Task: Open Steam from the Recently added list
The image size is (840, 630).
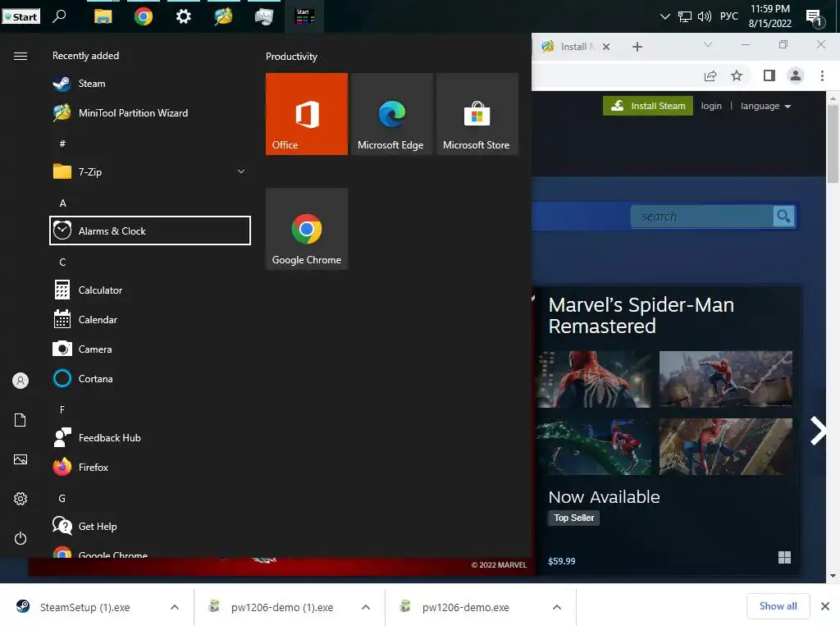Action: [x=150, y=84]
